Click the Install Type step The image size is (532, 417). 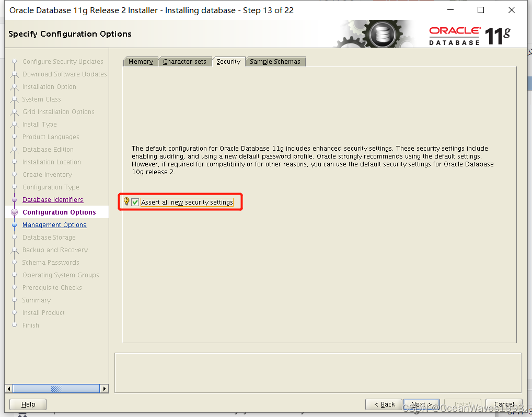[39, 125]
